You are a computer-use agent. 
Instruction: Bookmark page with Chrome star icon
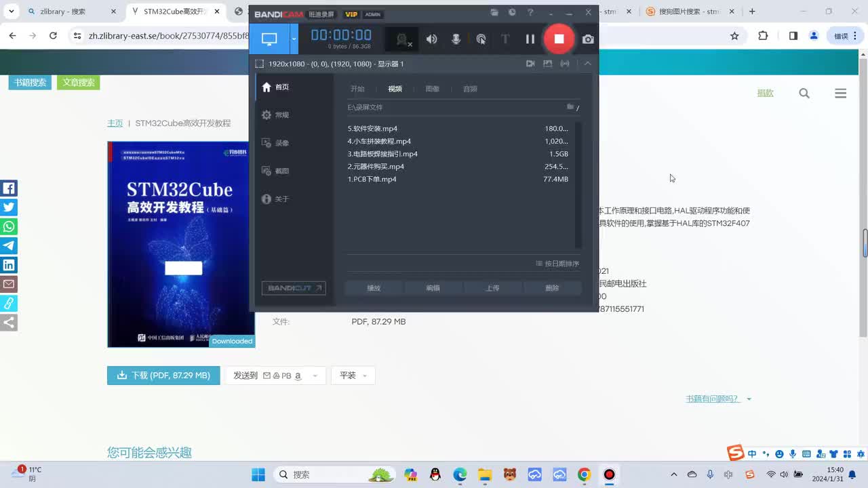(734, 36)
